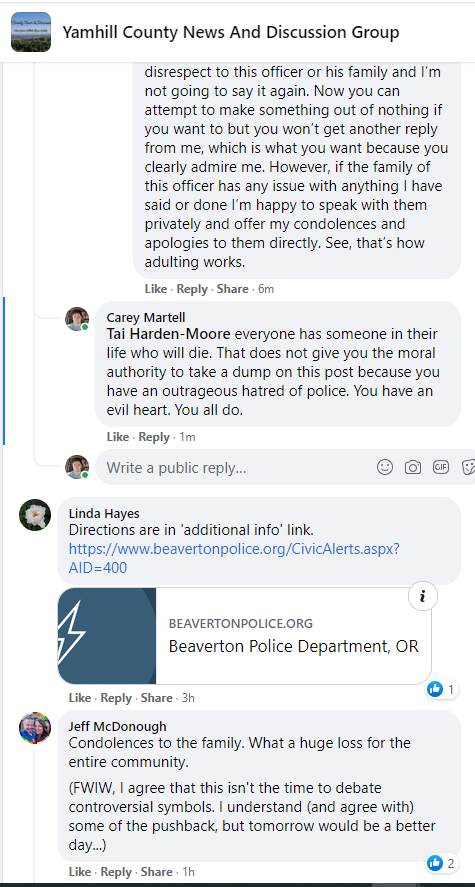Like Jeff McDonough's comment
The width and height of the screenshot is (475, 887).
pyautogui.click(x=80, y=872)
